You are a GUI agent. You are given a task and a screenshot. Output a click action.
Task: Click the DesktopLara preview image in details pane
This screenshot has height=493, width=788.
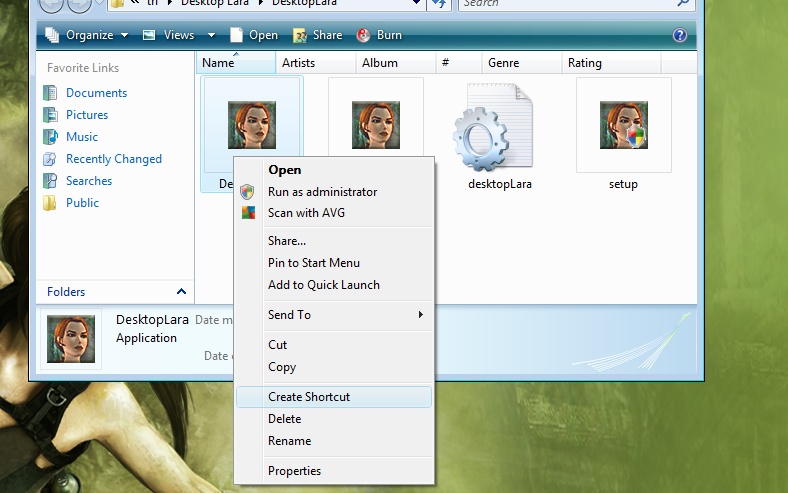71,339
